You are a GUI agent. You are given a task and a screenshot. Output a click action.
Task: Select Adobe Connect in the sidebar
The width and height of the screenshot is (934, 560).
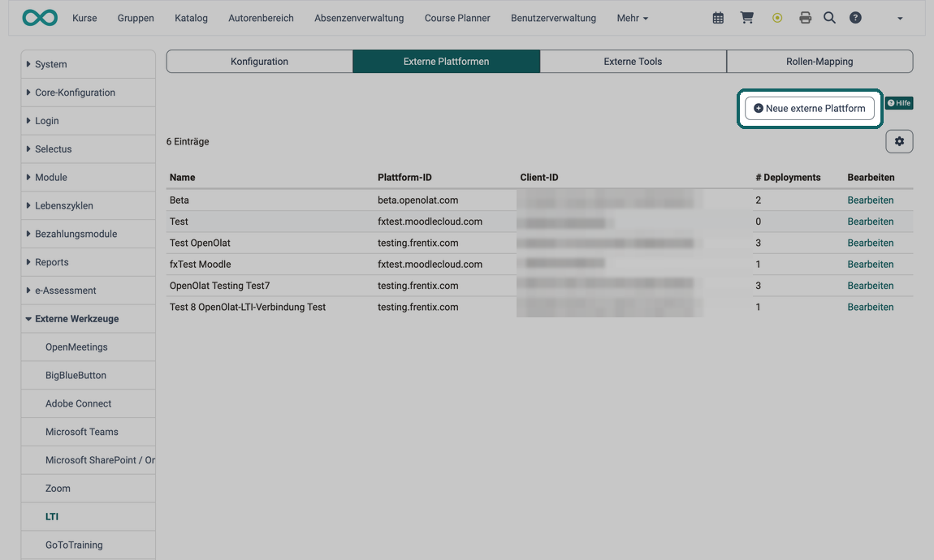[x=89, y=403]
